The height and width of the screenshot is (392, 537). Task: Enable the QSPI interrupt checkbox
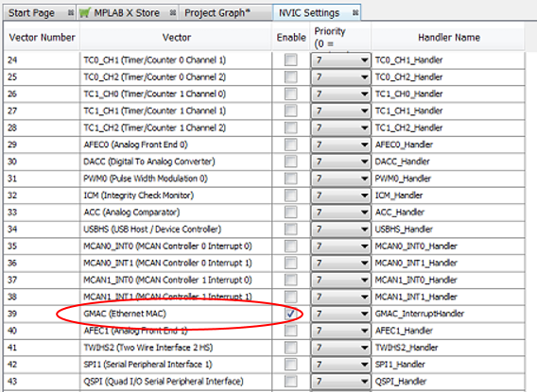tap(290, 381)
